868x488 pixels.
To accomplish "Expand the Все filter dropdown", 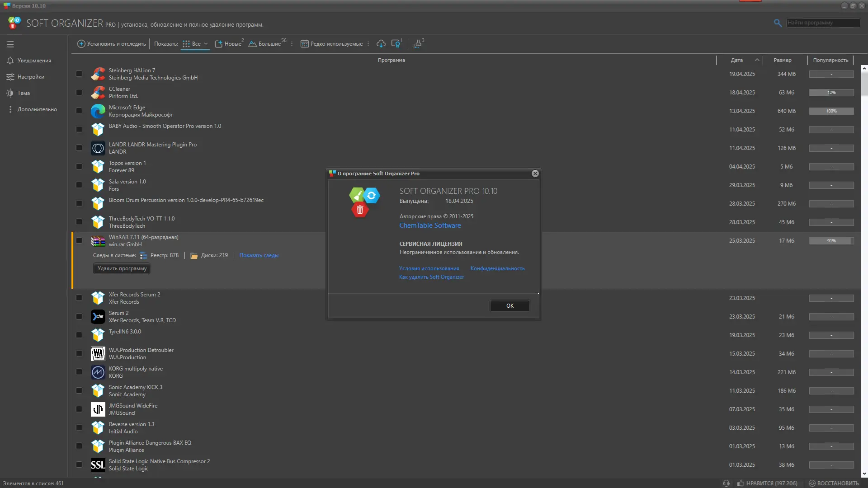I will [x=206, y=44].
